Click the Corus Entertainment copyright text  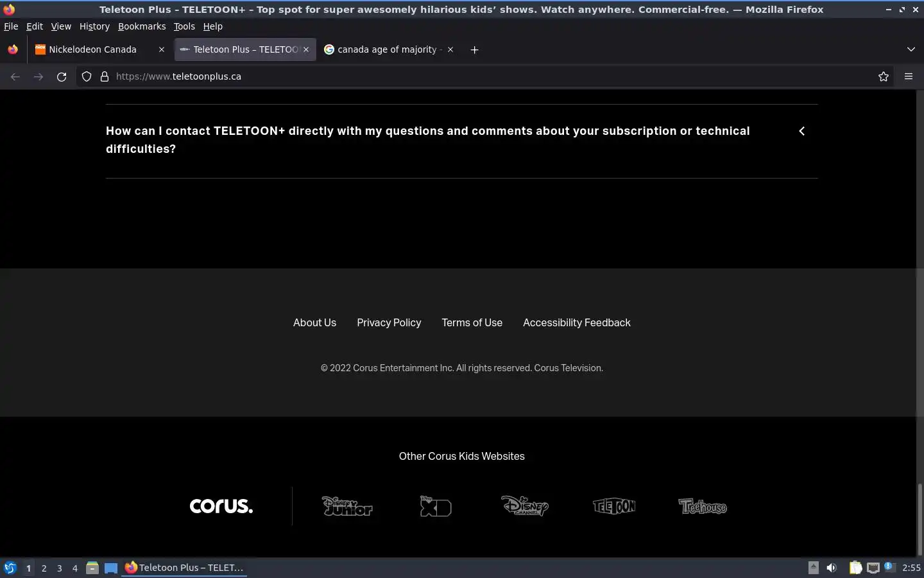[x=462, y=368]
